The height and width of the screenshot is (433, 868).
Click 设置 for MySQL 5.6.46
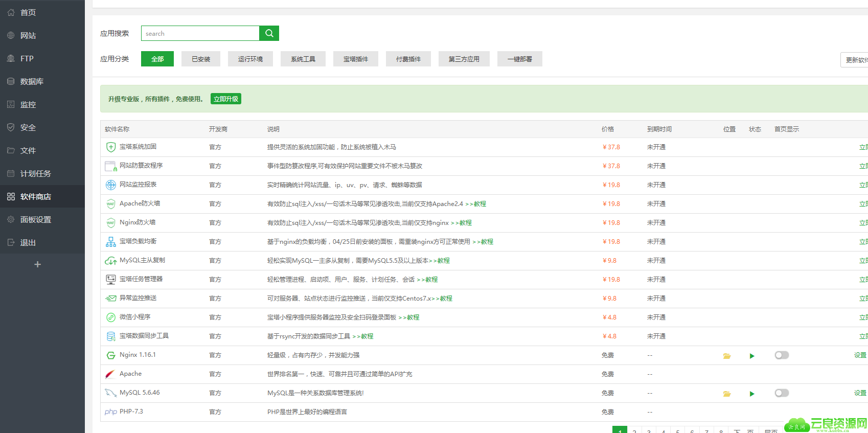860,393
